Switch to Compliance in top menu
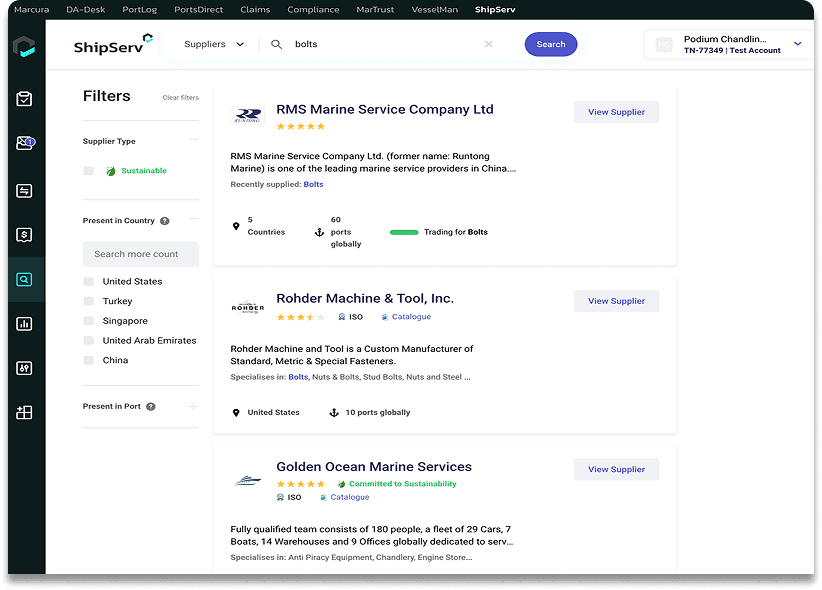This screenshot has width=822, height=590. point(313,9)
